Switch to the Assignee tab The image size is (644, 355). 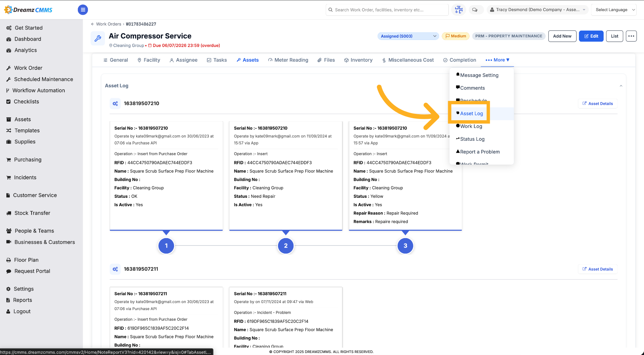(183, 60)
